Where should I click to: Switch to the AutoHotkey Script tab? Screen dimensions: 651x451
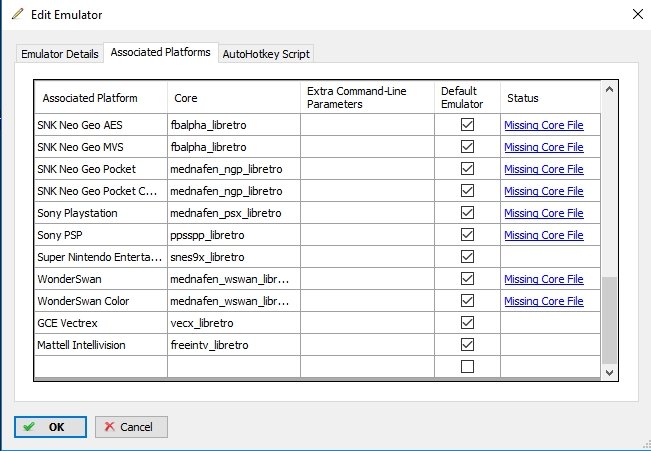[x=266, y=54]
